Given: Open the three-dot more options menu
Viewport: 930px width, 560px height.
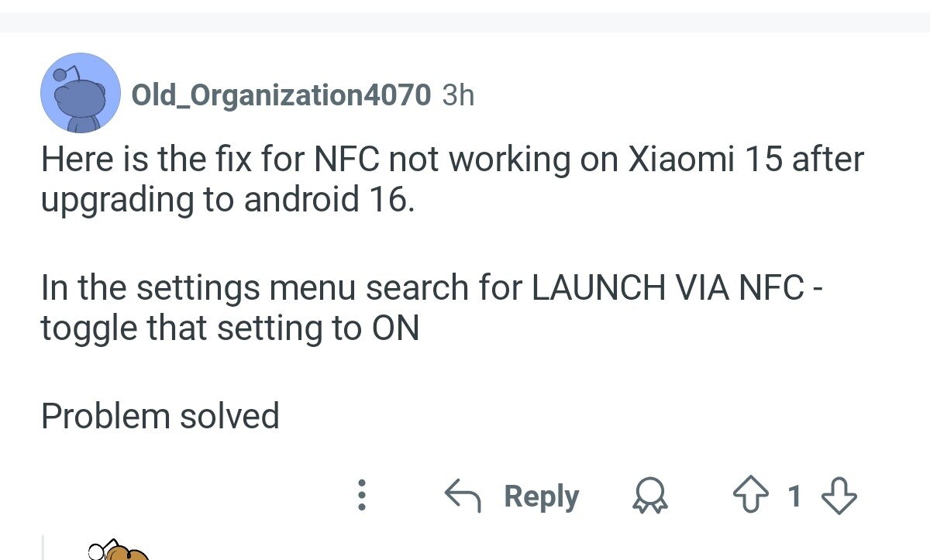Looking at the screenshot, I should pyautogui.click(x=360, y=496).
